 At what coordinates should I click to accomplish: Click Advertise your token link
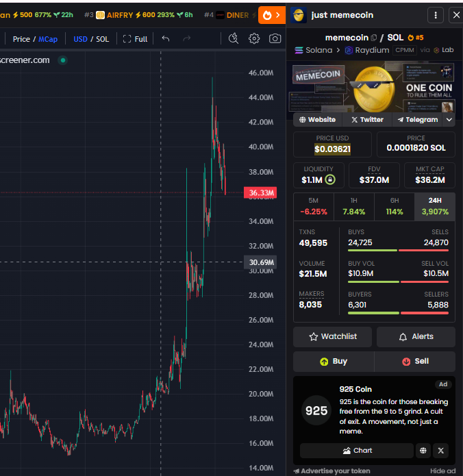[x=332, y=471]
